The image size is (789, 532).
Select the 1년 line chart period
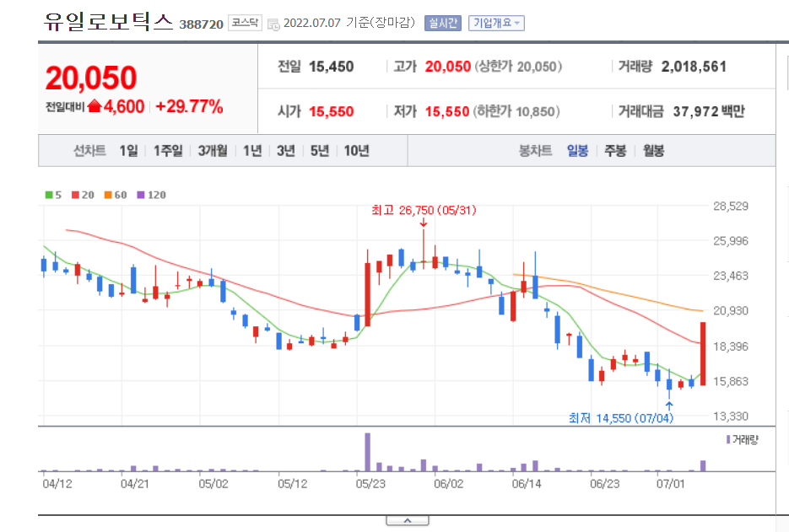coord(252,150)
